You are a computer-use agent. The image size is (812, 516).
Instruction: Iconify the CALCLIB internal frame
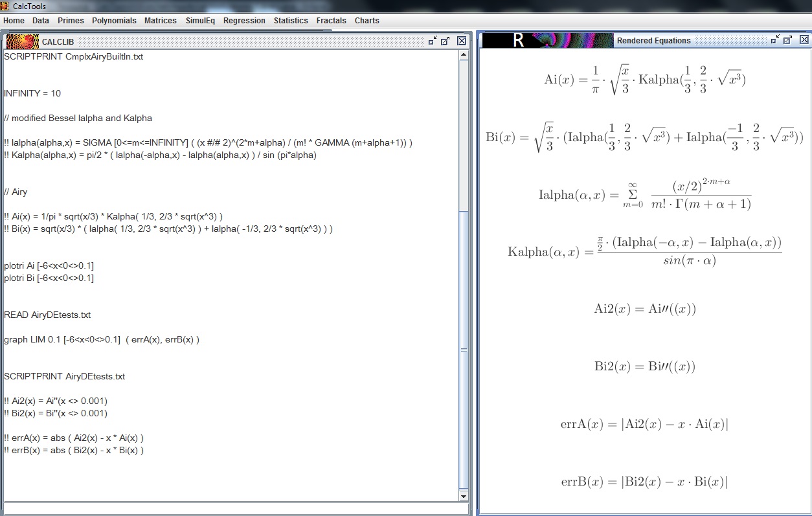click(433, 40)
